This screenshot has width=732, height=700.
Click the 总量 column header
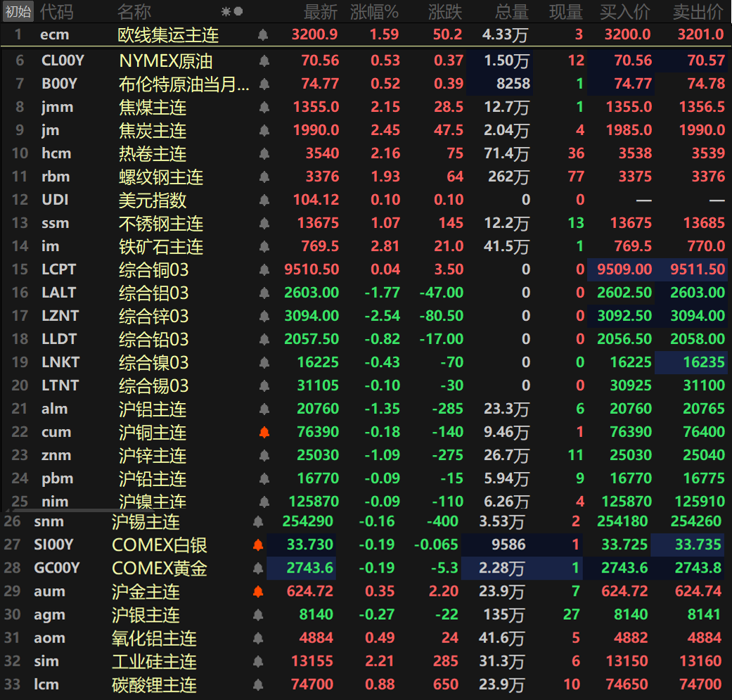pyautogui.click(x=511, y=12)
